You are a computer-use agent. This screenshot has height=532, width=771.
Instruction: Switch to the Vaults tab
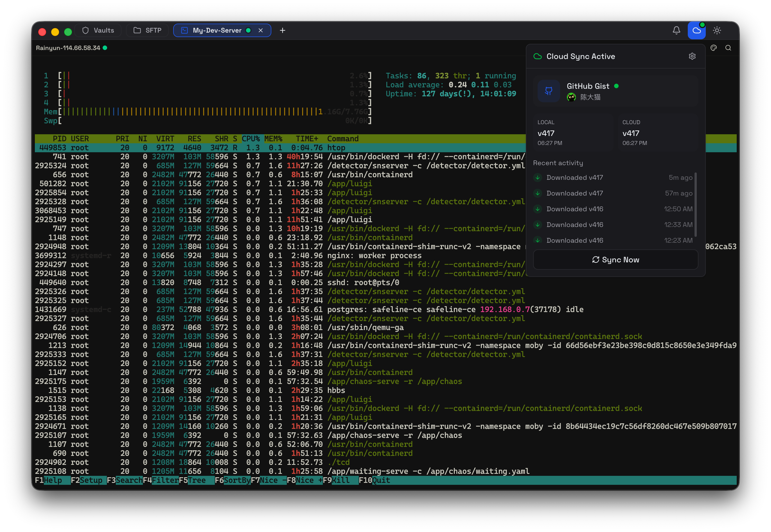[98, 30]
